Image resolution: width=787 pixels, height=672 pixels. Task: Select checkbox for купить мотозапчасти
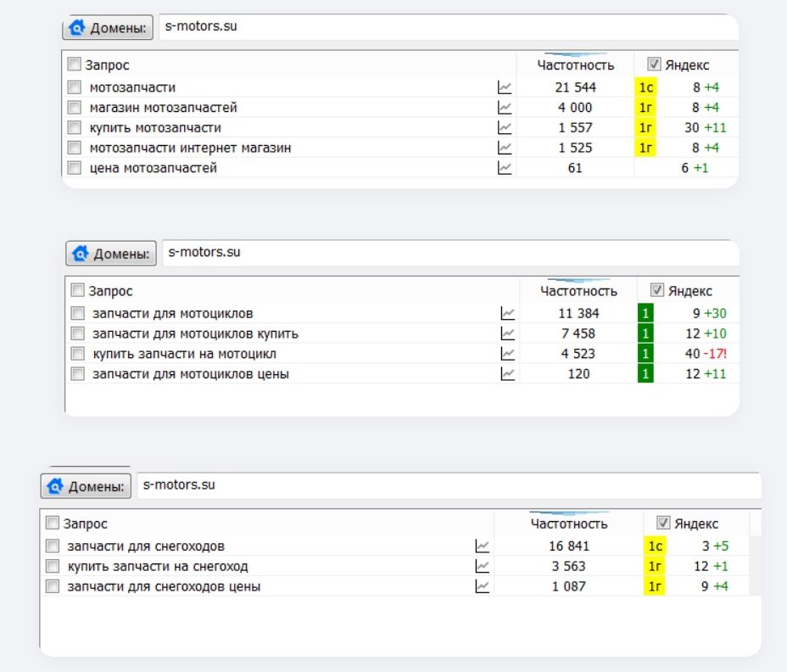point(75,127)
